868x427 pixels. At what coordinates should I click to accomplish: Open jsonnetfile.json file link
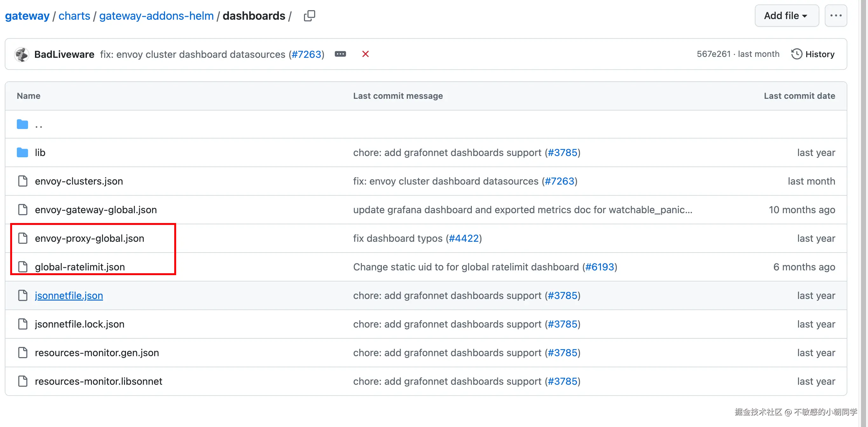pyautogui.click(x=69, y=295)
